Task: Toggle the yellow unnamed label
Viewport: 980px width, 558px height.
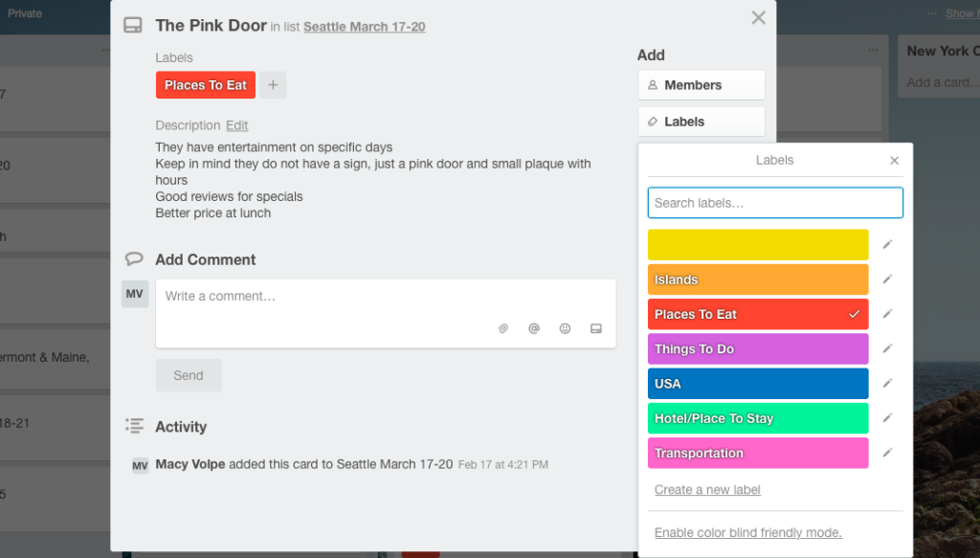Action: click(x=758, y=244)
